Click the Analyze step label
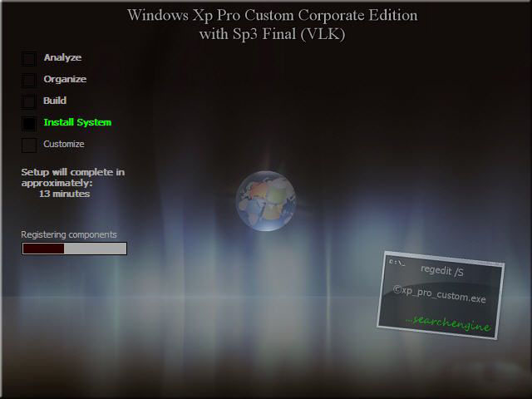The width and height of the screenshot is (532, 399). [62, 57]
